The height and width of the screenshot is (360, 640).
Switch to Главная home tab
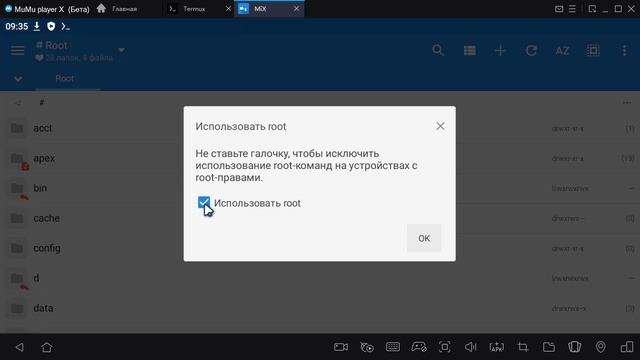(x=124, y=9)
